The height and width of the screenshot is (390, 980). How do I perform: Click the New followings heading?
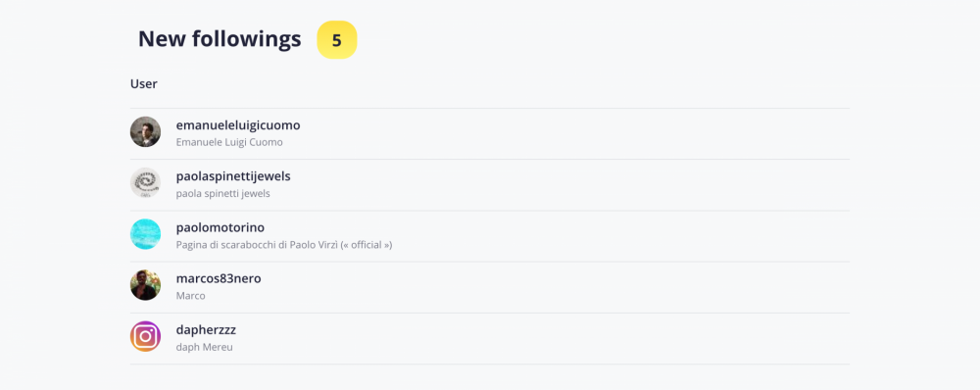pyautogui.click(x=220, y=39)
